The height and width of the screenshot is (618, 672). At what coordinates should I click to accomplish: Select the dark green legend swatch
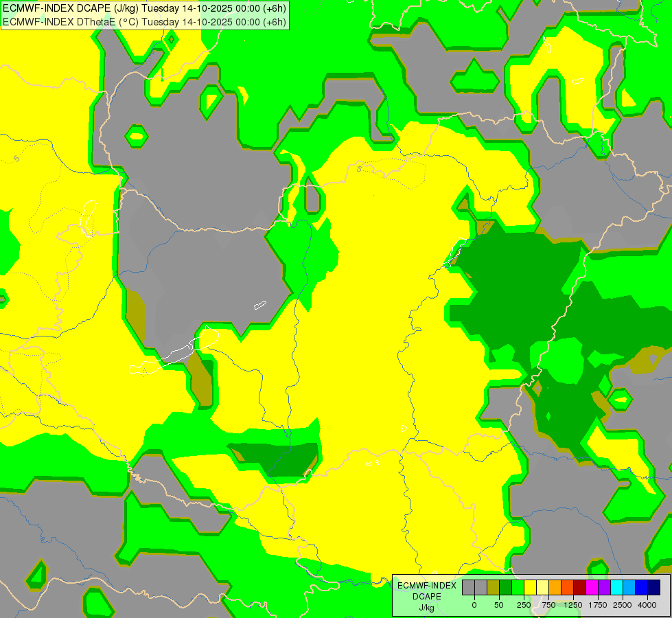pyautogui.click(x=506, y=587)
